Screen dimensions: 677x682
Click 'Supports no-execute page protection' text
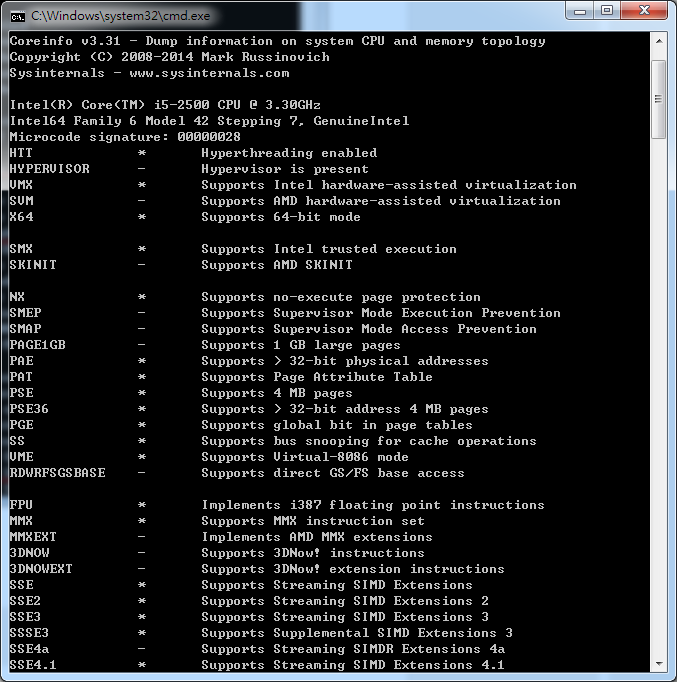coord(341,297)
